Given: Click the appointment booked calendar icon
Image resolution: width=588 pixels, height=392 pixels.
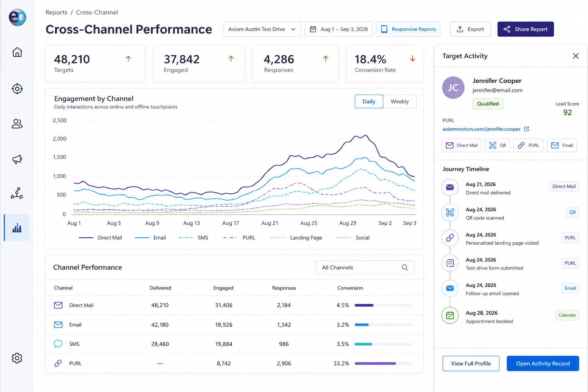Looking at the screenshot, I should [x=450, y=315].
